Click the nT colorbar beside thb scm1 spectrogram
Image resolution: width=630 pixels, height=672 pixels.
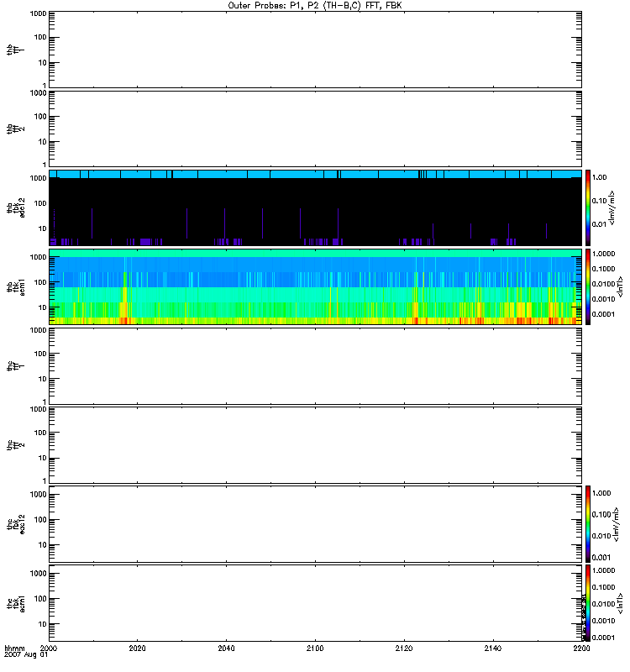click(x=588, y=286)
